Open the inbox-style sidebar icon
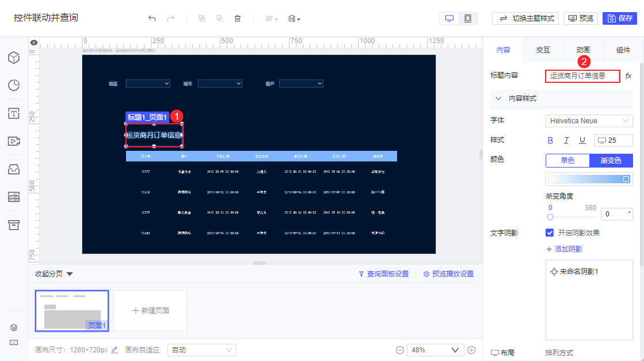Screen dimensions: 644x361 click(x=14, y=169)
